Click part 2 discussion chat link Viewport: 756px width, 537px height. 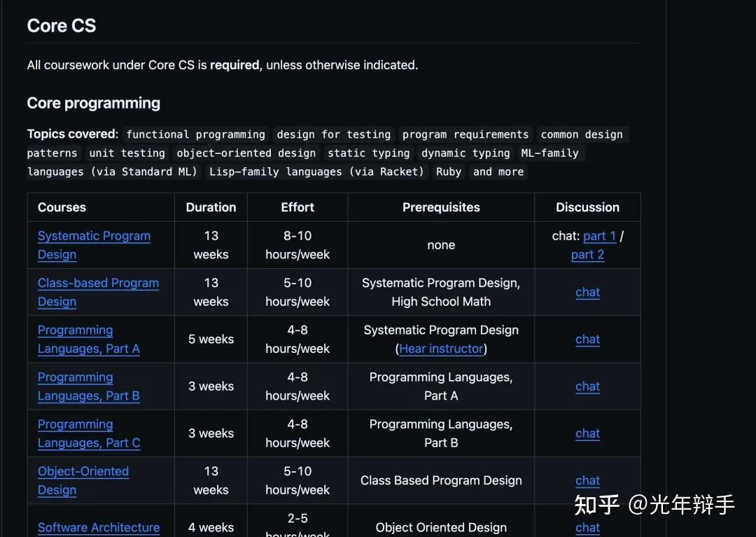[587, 255]
